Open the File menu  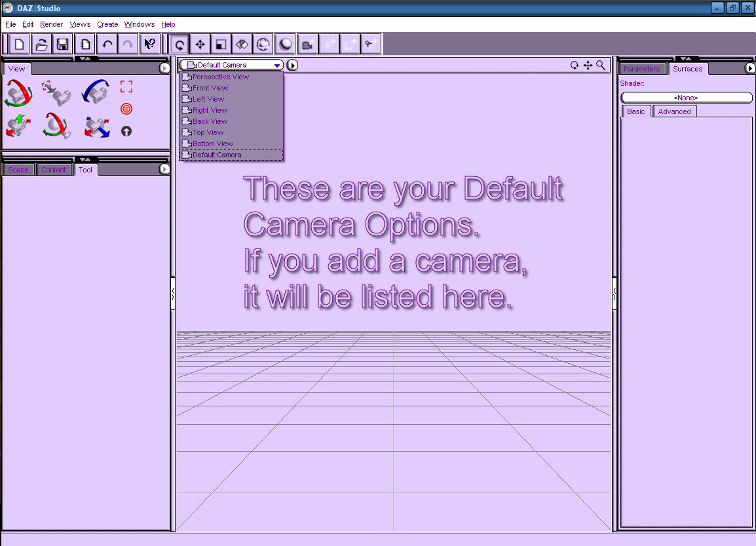(x=10, y=25)
